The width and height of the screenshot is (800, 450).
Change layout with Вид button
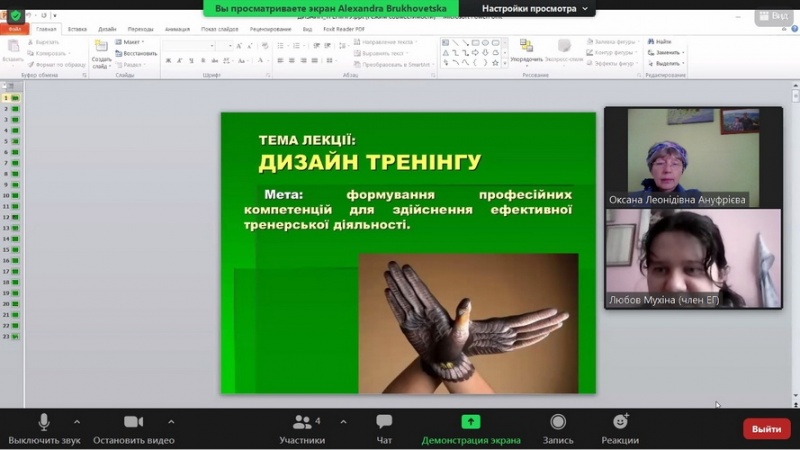click(x=772, y=15)
